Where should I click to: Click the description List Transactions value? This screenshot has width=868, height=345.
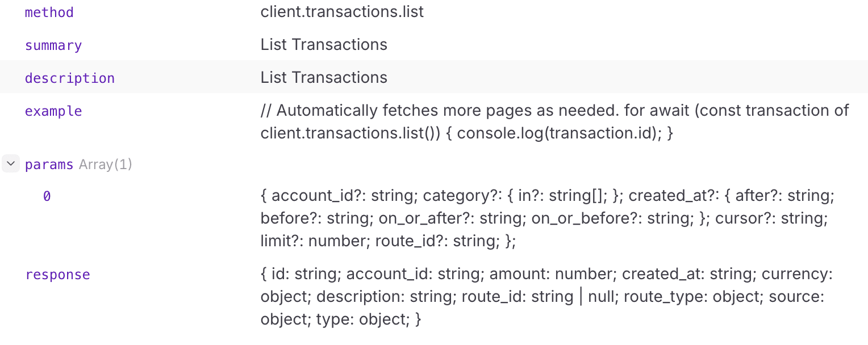coord(324,77)
